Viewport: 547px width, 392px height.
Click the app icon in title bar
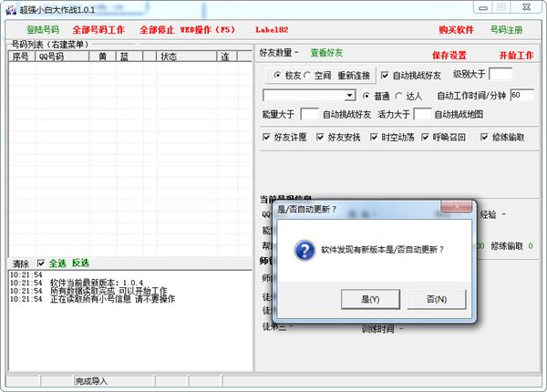click(x=11, y=10)
